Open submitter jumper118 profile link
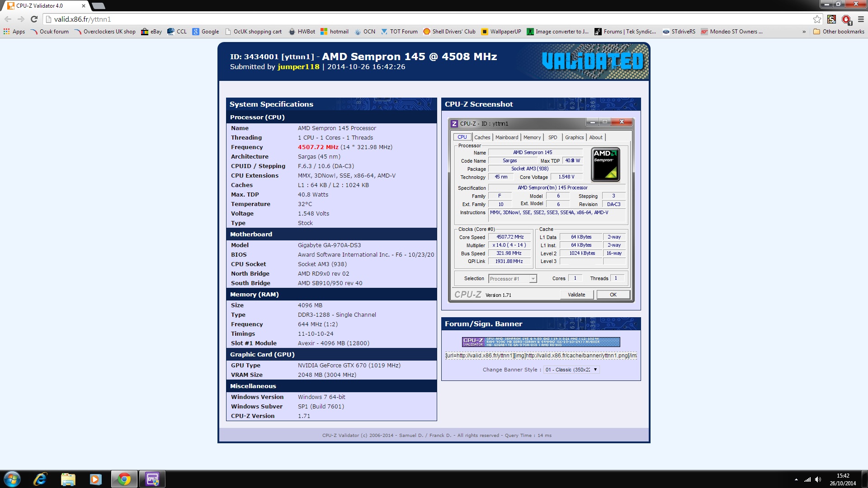Screen dimensions: 868x488 pyautogui.click(x=298, y=67)
